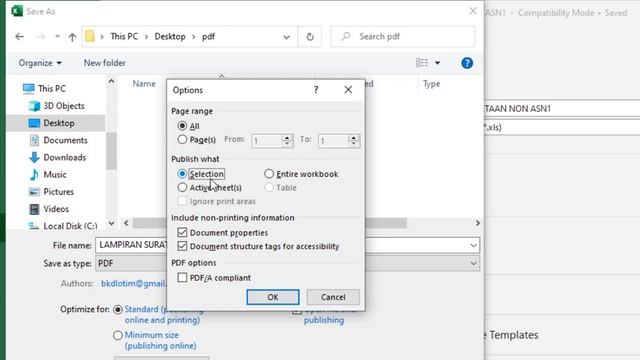Change view layout icon
This screenshot has height=360, width=640.
422,63
